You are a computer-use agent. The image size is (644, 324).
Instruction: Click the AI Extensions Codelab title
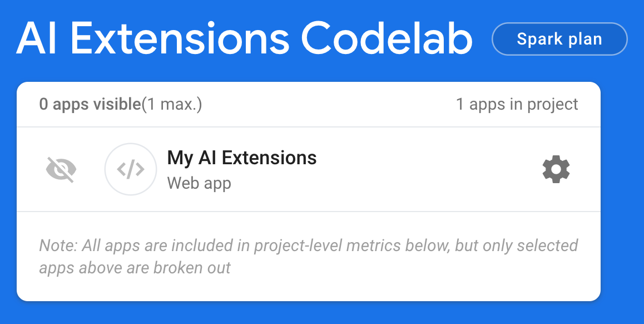(245, 37)
